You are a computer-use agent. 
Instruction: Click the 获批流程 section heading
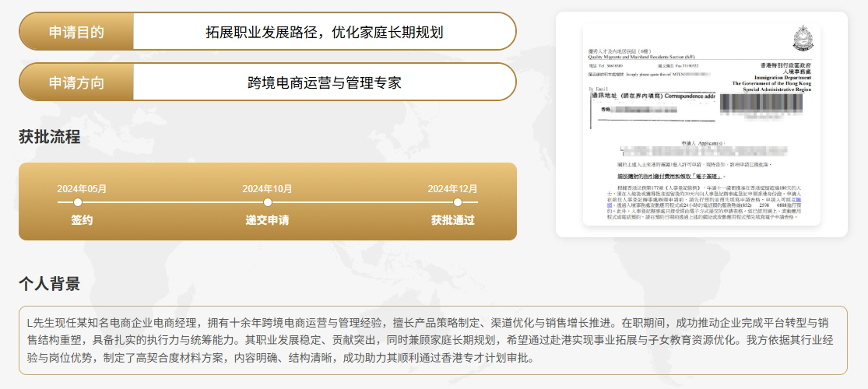click(49, 137)
